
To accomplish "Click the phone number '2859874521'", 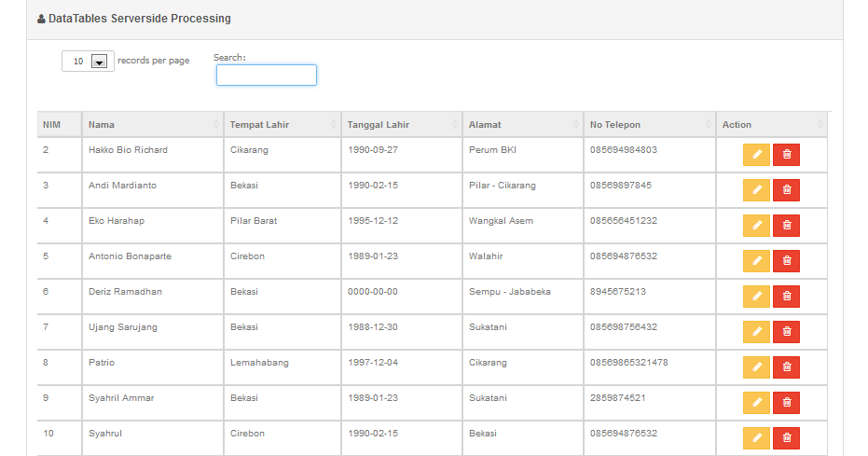I will [x=618, y=398].
